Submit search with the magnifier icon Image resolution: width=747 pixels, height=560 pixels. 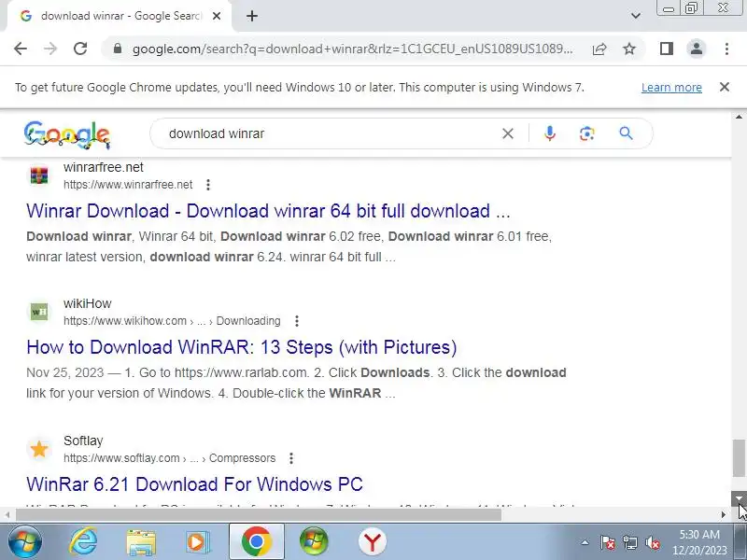626,133
